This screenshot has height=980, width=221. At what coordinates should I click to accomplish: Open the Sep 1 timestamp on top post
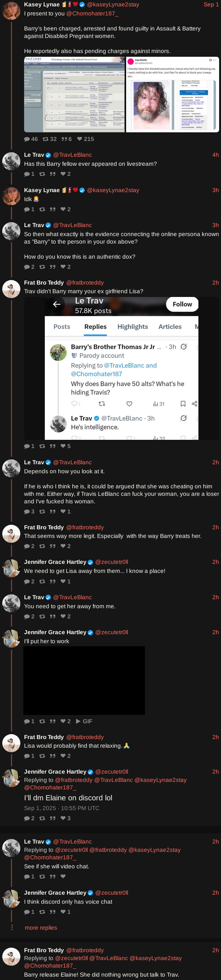point(211,5)
